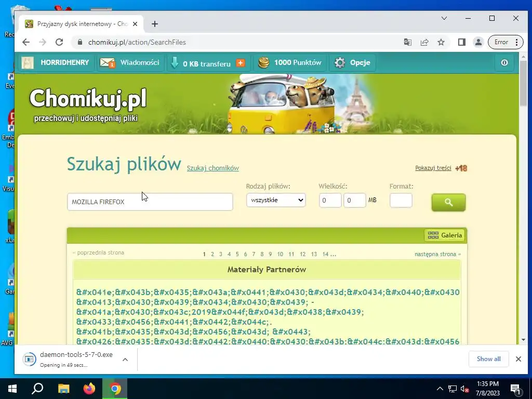
Task: Open Firefox from taskbar
Action: click(89, 389)
